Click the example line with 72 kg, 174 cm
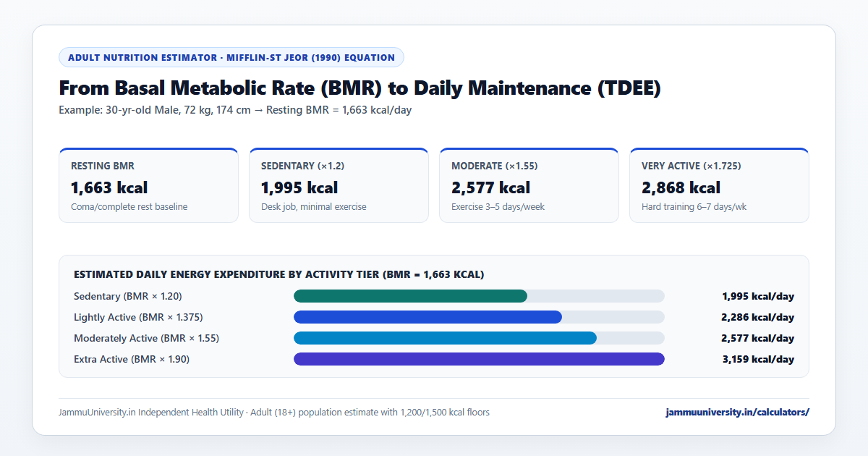 click(235, 110)
